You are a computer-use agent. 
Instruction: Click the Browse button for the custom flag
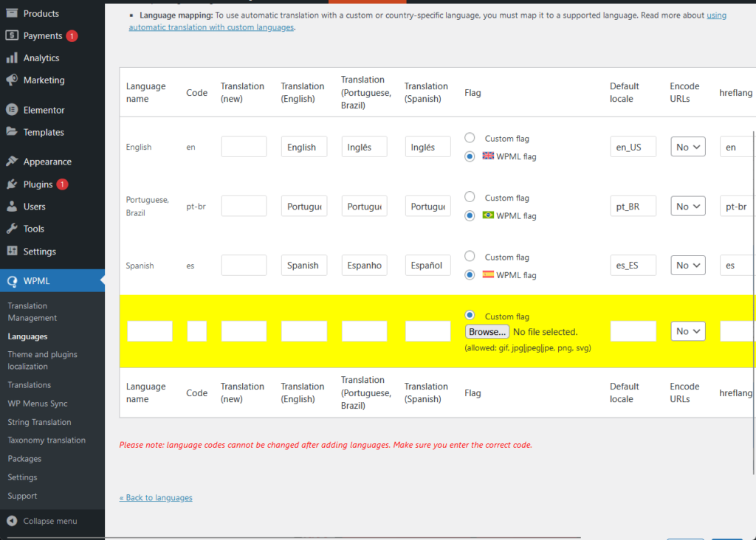click(487, 331)
